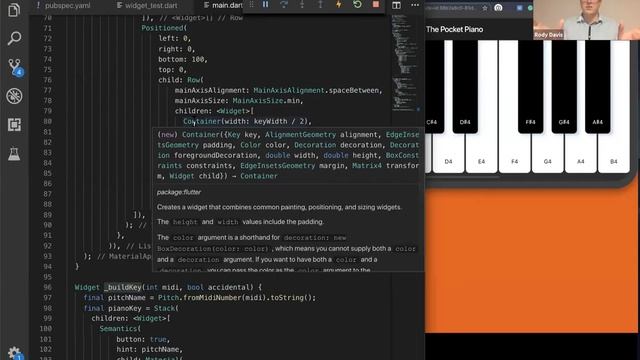
Task: Open the Source Control view
Action: point(15,67)
